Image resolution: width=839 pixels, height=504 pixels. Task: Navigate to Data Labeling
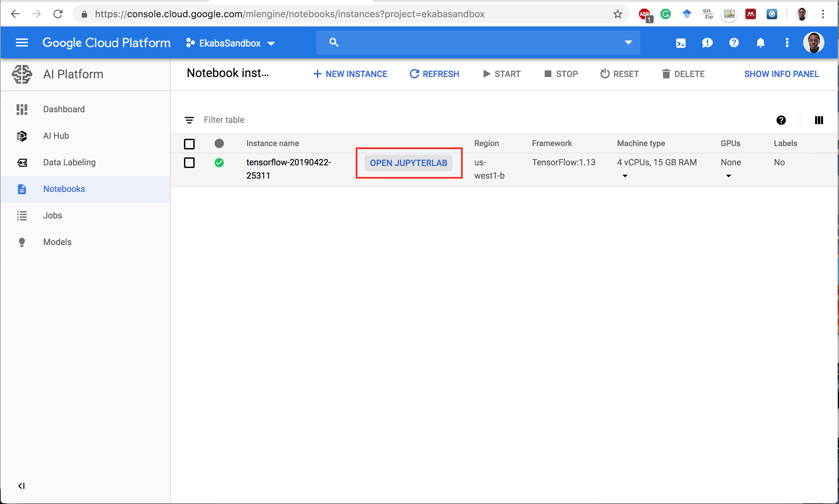click(69, 162)
